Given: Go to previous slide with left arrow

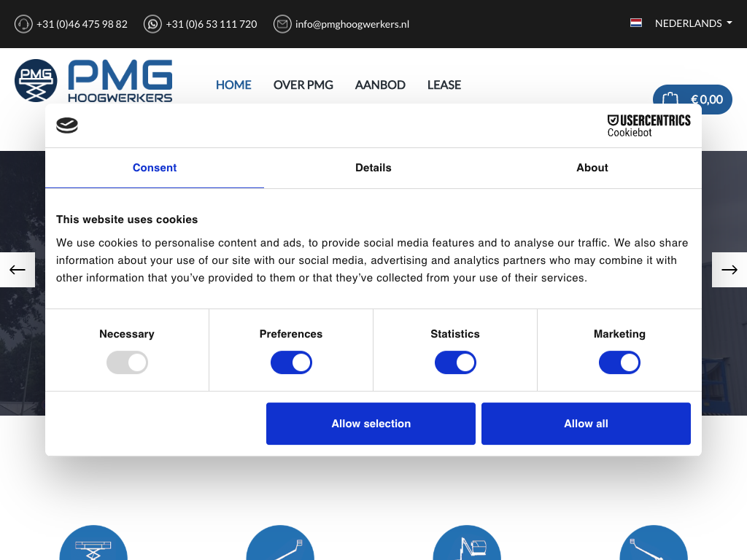Looking at the screenshot, I should pos(18,270).
